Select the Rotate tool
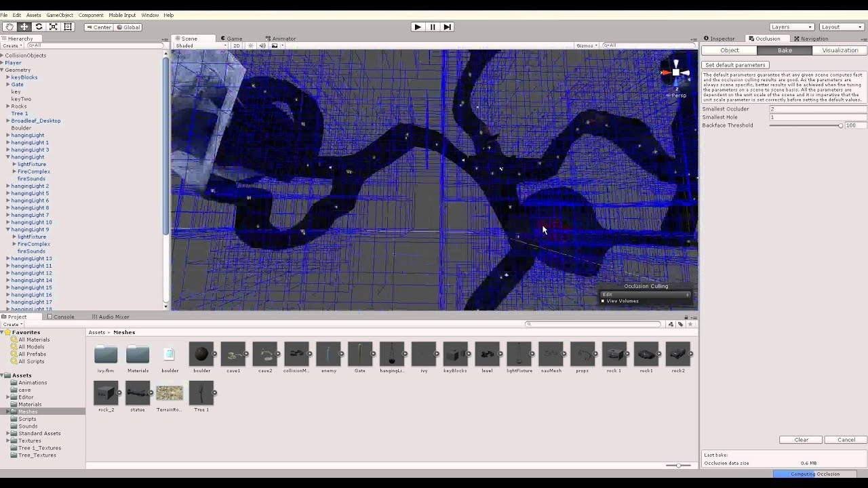Image resolution: width=868 pixels, height=488 pixels. (x=39, y=27)
